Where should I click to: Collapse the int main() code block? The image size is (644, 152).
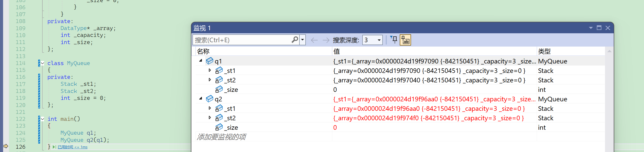click(x=42, y=119)
